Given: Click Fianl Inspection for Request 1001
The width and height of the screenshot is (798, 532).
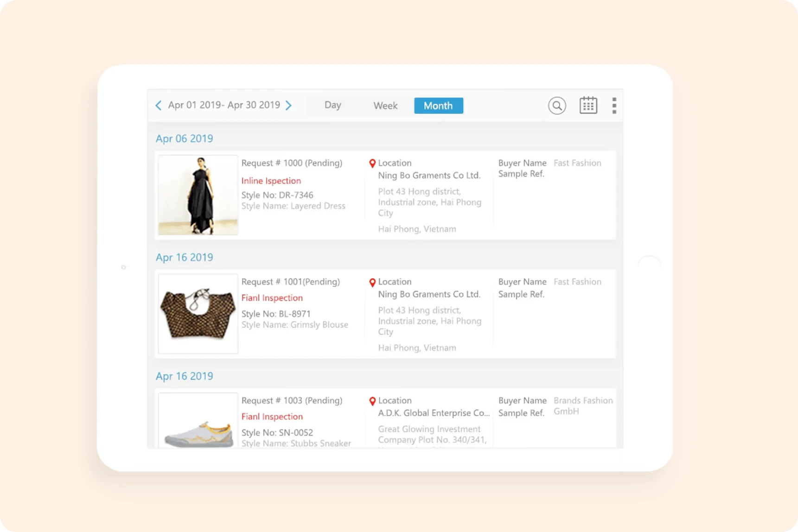Looking at the screenshot, I should [x=272, y=298].
